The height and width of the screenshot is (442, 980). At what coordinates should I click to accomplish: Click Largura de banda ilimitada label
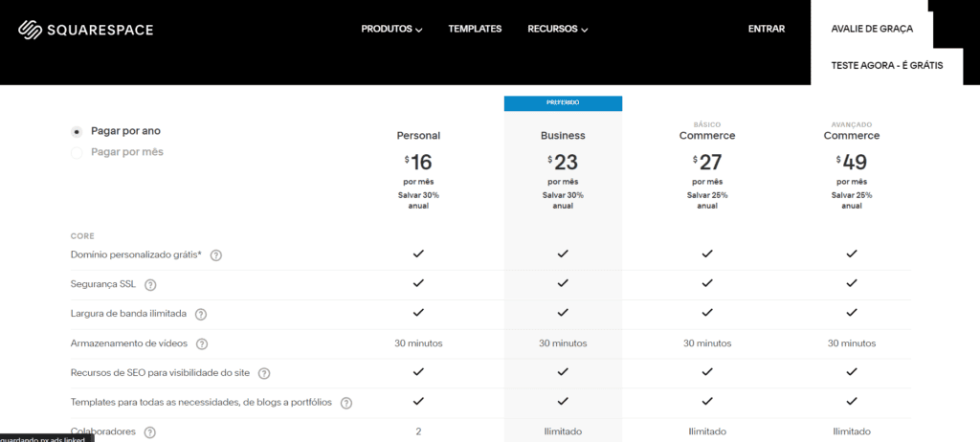(129, 314)
